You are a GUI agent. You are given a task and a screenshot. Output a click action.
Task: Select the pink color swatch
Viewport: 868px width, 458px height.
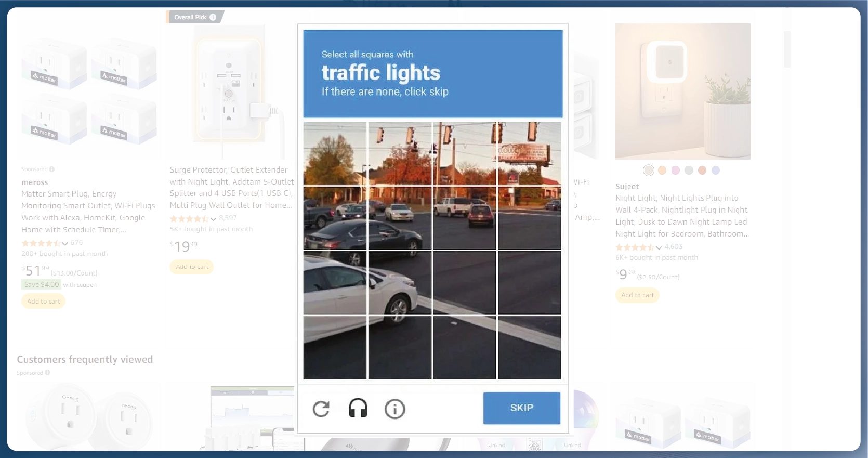tap(676, 171)
